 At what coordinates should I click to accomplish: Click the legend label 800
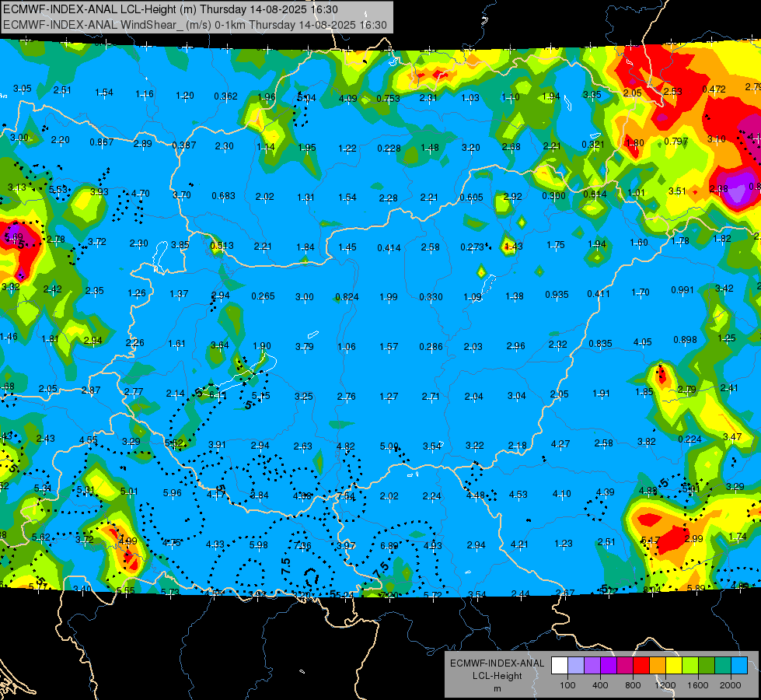(633, 685)
